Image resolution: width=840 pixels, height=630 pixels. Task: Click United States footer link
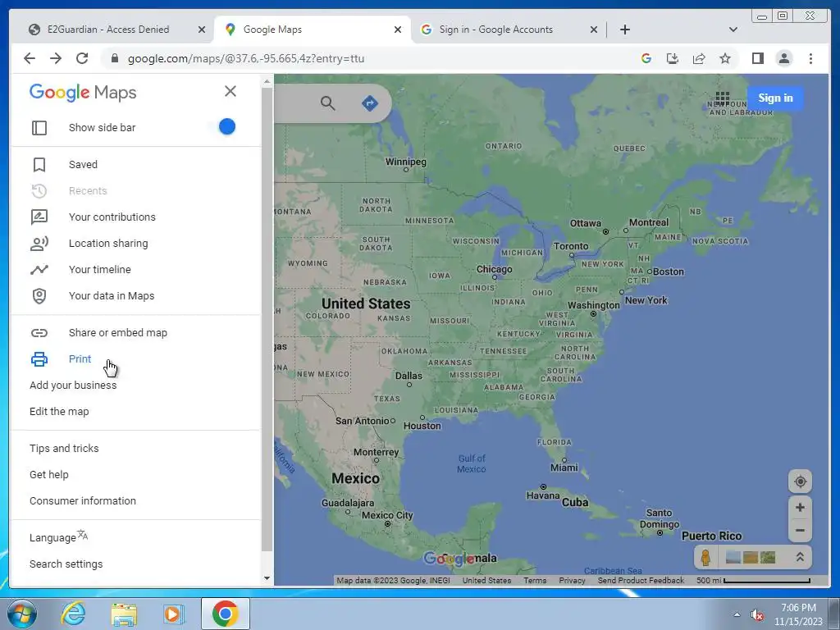point(486,580)
